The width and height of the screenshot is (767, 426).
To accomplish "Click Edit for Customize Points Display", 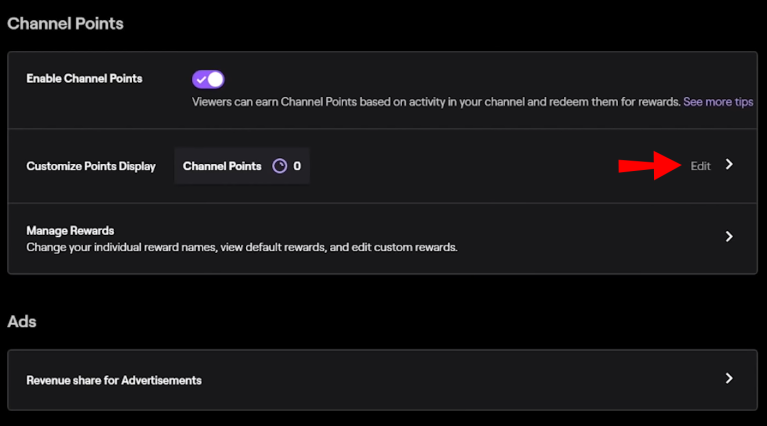I will pyautogui.click(x=700, y=166).
